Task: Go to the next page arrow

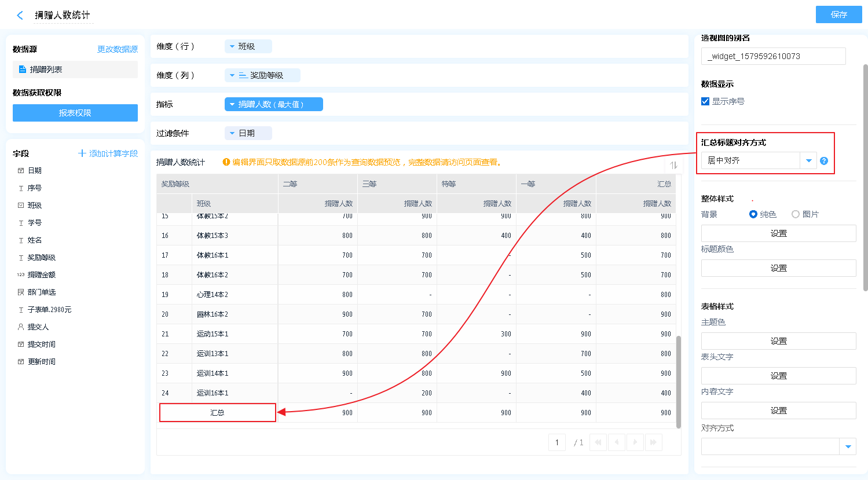Action: point(635,442)
